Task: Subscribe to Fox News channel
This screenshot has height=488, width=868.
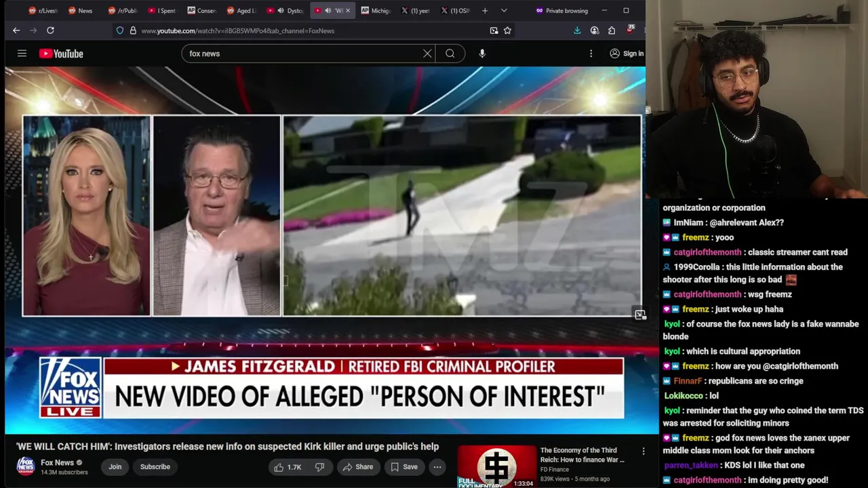Action: (155, 467)
